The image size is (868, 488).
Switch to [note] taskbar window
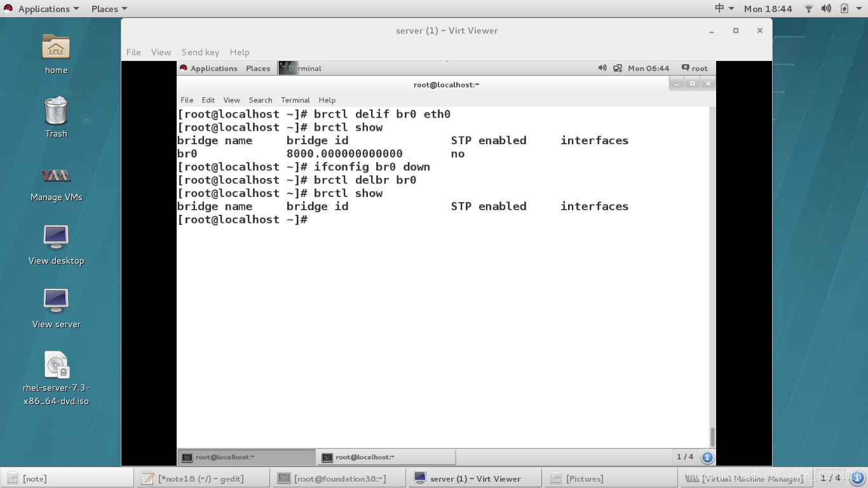point(67,478)
